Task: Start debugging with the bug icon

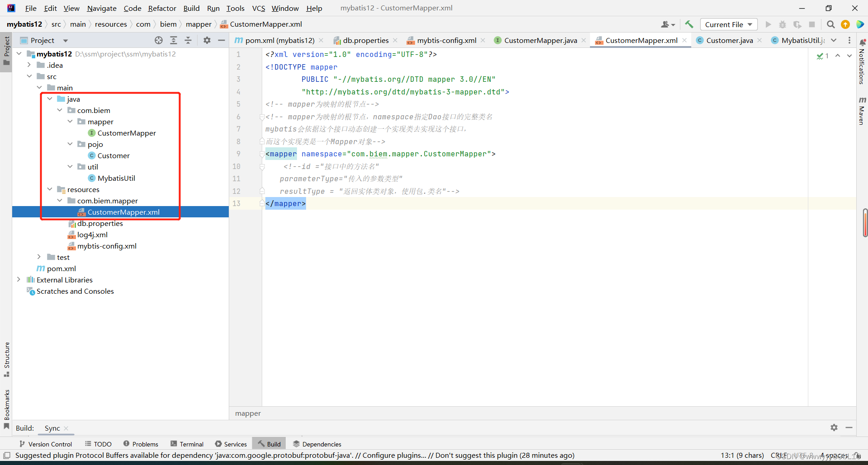Action: [x=783, y=24]
